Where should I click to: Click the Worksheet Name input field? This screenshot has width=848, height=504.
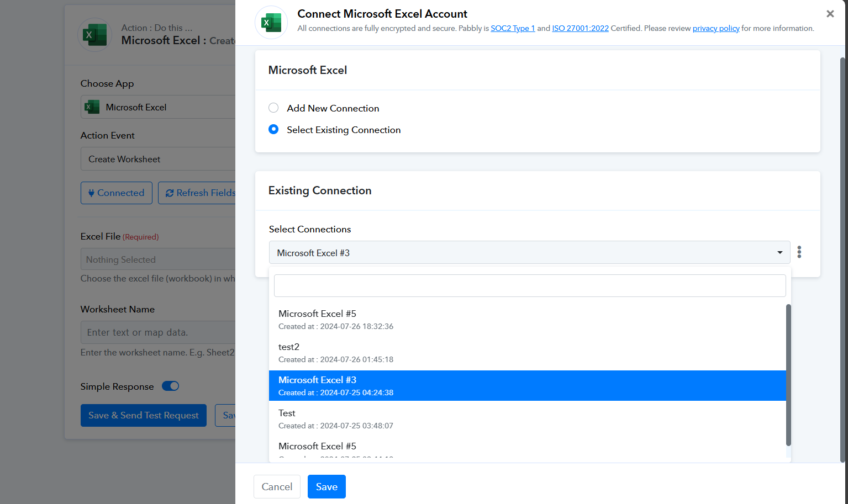click(158, 332)
